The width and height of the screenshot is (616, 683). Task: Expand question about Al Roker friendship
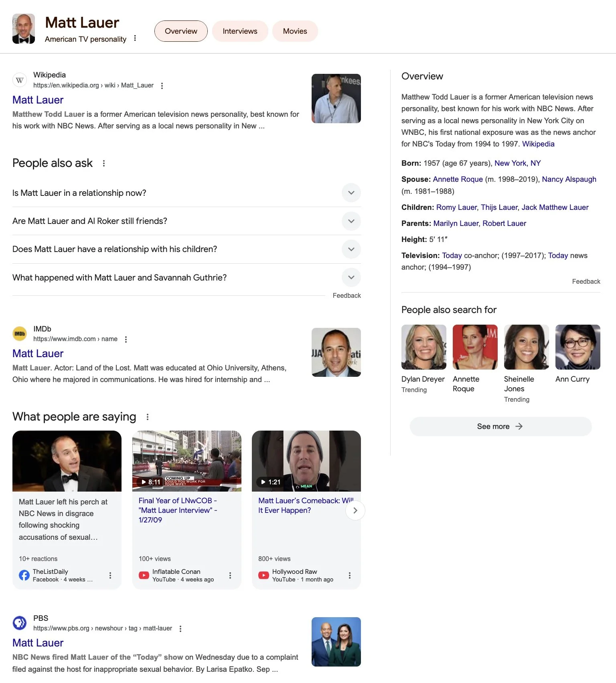pos(186,221)
